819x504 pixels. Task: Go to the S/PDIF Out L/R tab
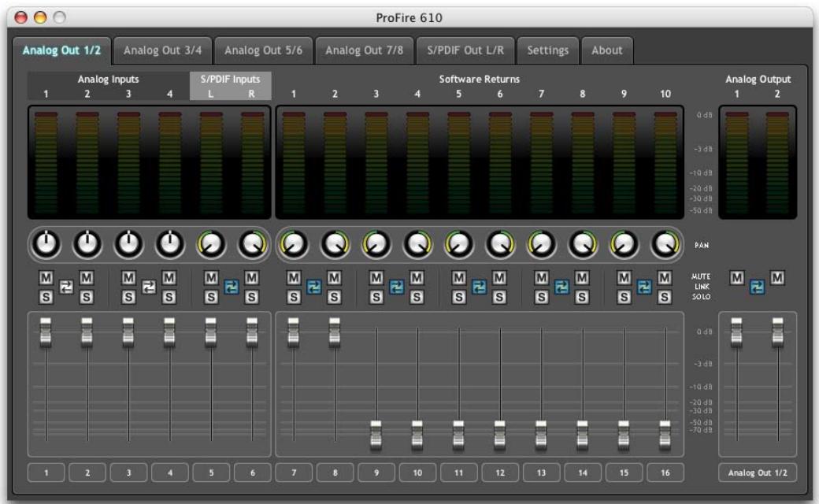coord(465,50)
